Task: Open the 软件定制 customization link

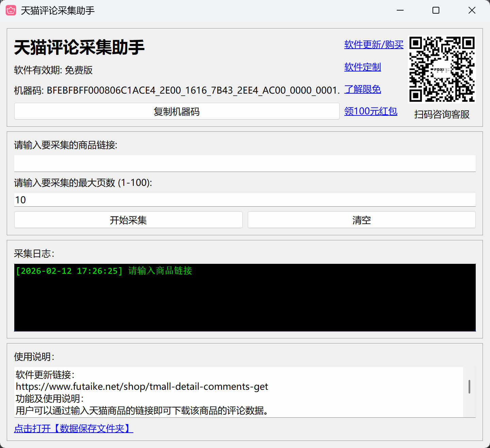Action: click(362, 67)
